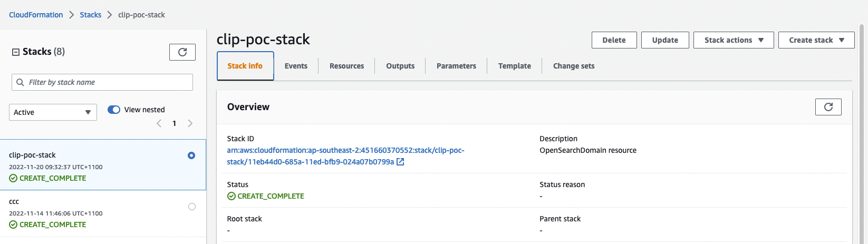Open Stack actions dropdown
The height and width of the screenshot is (244, 868).
(734, 40)
